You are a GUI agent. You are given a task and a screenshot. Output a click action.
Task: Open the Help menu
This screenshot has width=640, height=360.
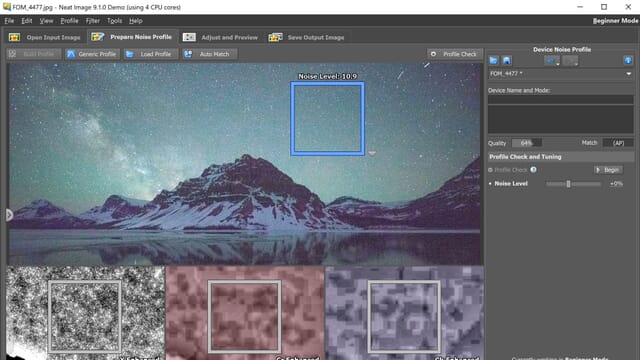[136, 21]
